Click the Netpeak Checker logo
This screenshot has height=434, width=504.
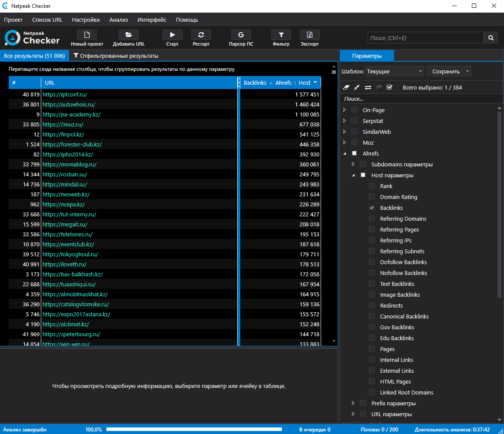(32, 38)
